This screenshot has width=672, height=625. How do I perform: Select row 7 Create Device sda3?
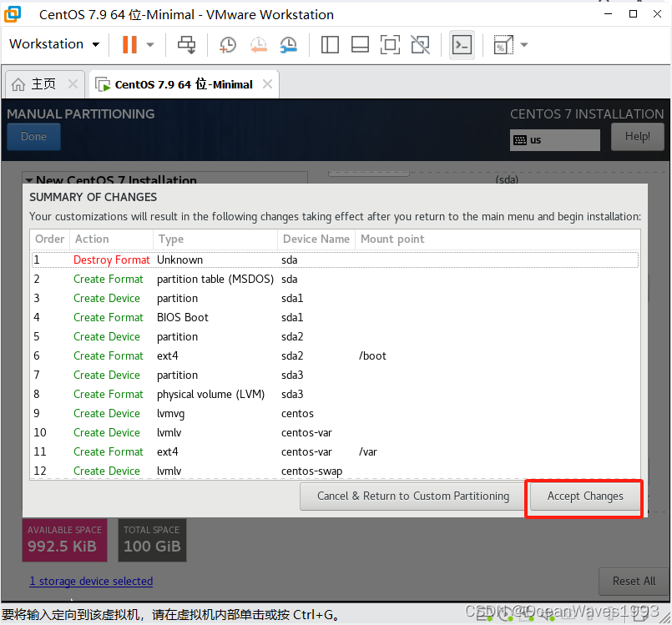(x=335, y=376)
